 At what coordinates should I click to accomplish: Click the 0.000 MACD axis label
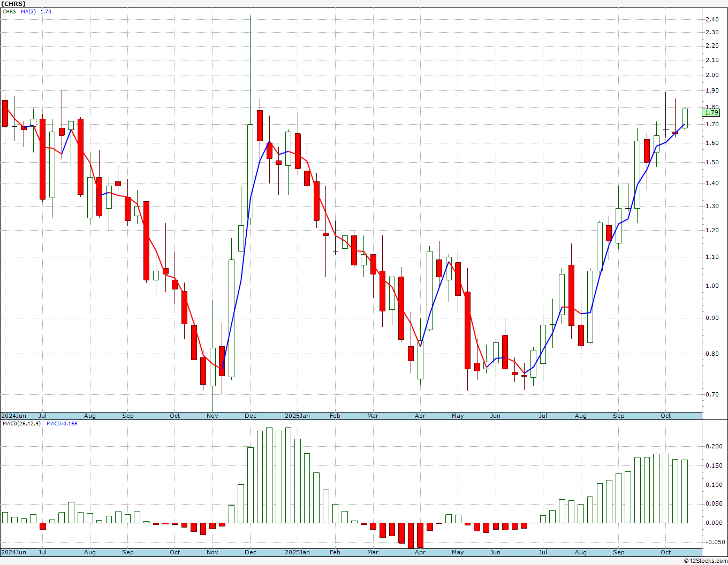pos(714,523)
